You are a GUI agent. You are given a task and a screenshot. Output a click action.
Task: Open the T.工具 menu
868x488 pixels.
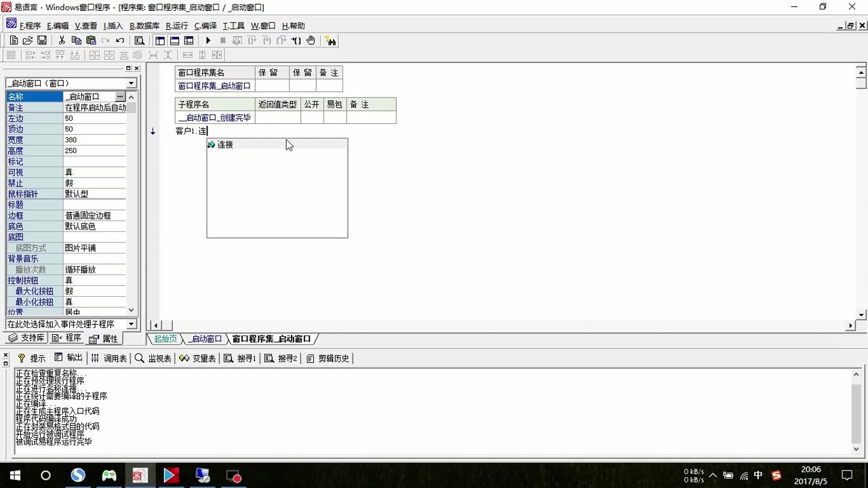(x=233, y=26)
